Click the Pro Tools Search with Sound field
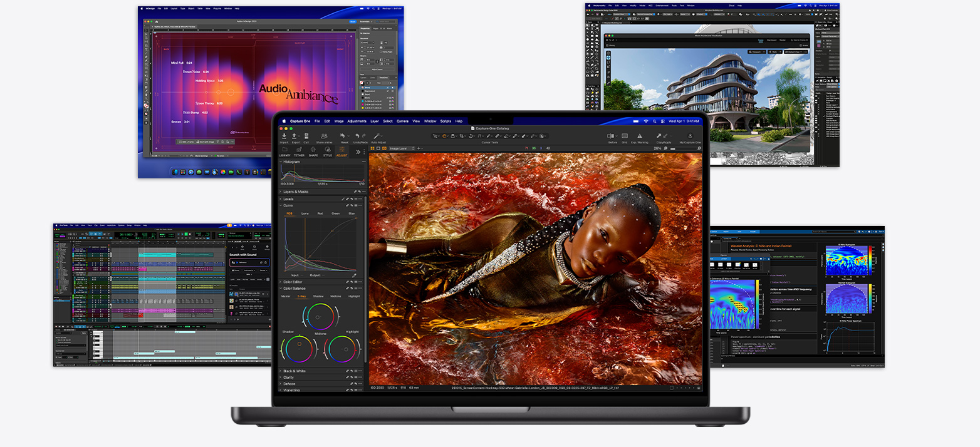Image resolution: width=980 pixels, height=447 pixels. (x=249, y=262)
